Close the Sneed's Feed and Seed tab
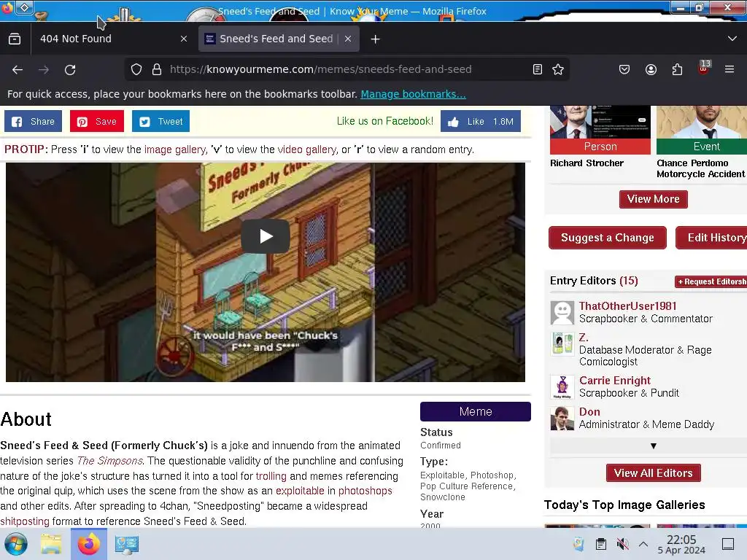Viewport: 747px width, 560px height. tap(348, 39)
